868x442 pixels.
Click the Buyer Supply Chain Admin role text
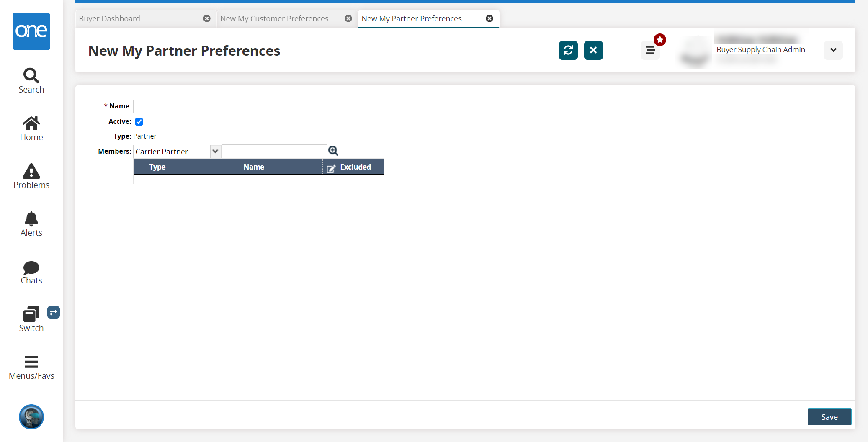761,50
